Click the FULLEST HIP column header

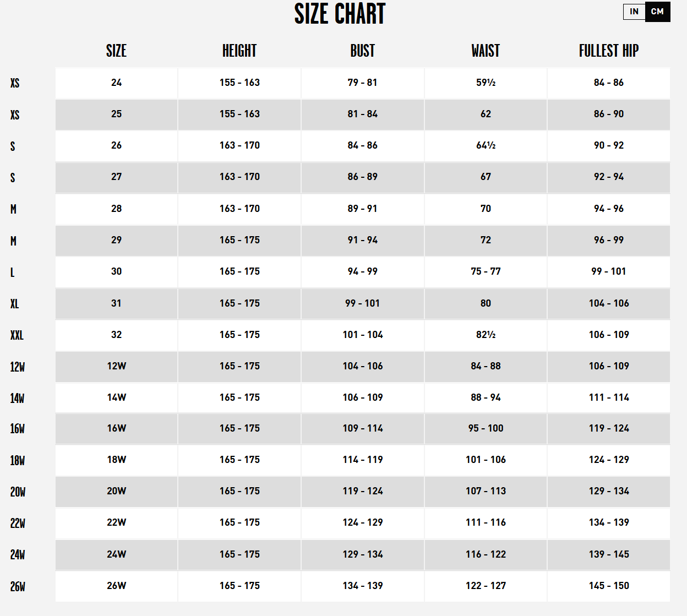(x=608, y=51)
